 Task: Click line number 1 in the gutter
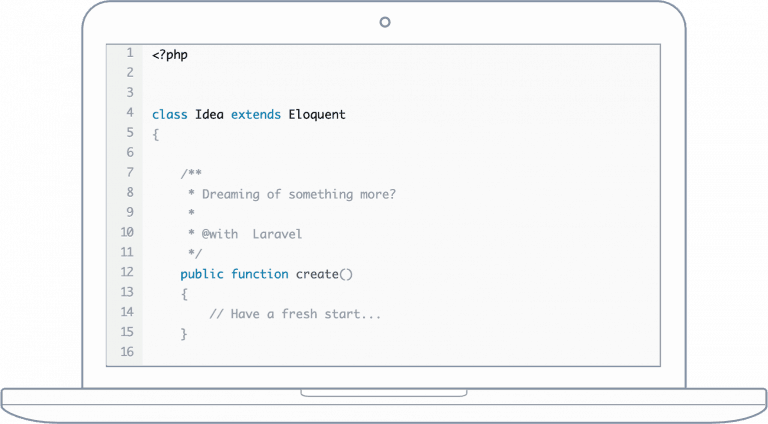[130, 52]
